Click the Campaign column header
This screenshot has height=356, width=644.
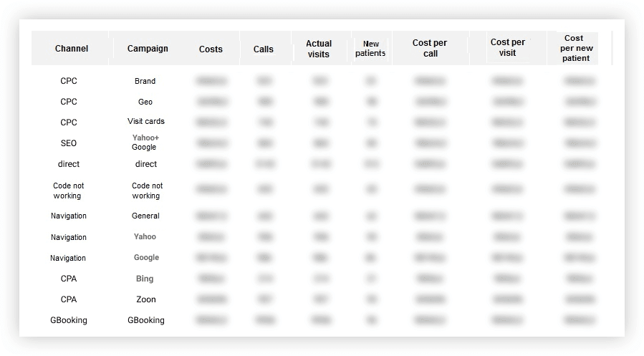(148, 49)
